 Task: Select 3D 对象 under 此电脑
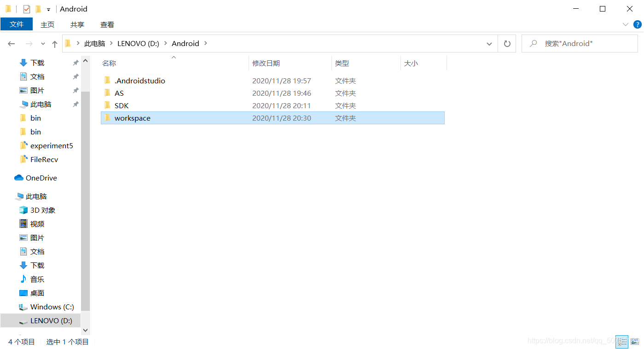click(43, 210)
